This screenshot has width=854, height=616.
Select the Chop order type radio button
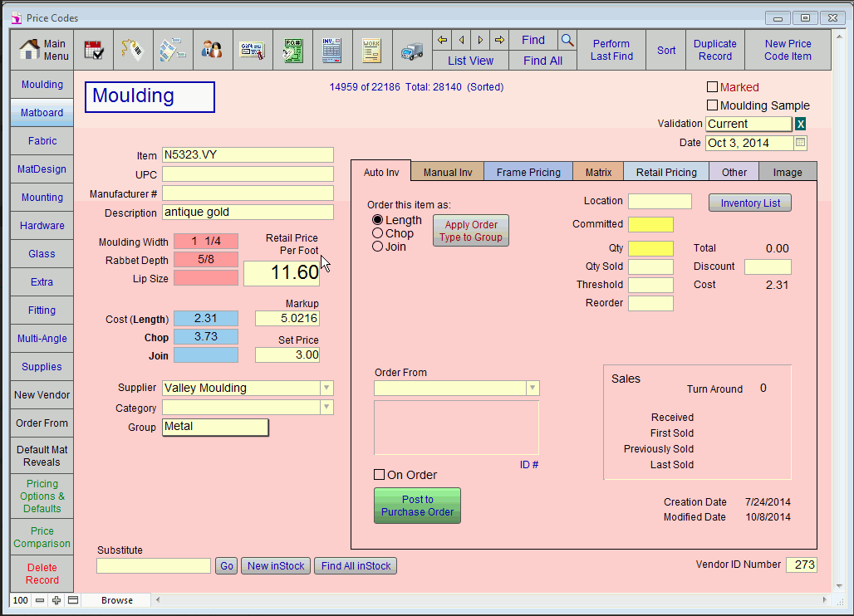[x=379, y=233]
